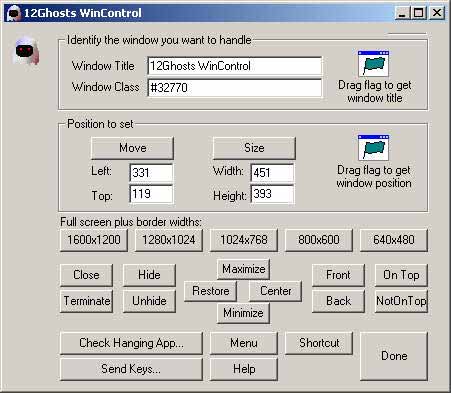
Task: Click the flag icon for window title
Action: [373, 64]
